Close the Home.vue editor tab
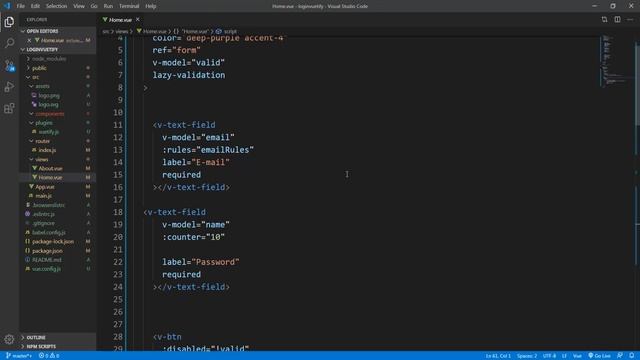Image resolution: width=640 pixels, height=360 pixels. (x=138, y=20)
